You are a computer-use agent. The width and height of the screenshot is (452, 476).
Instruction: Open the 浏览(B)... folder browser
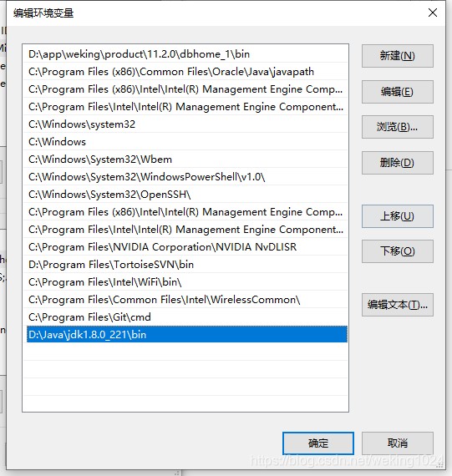click(398, 127)
